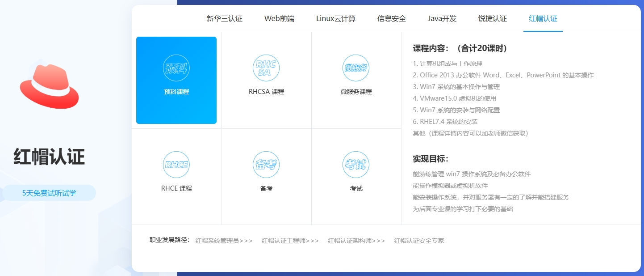
Task: Click the 微服务课程 label
Action: coord(356,92)
